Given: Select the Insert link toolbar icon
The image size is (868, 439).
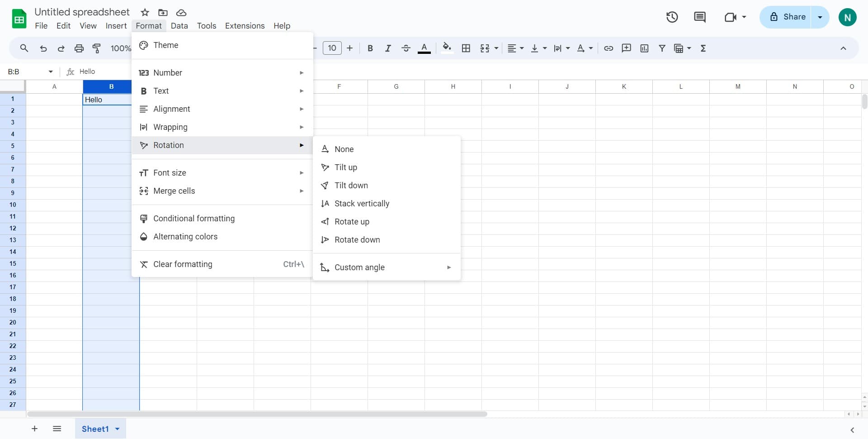Looking at the screenshot, I should click(609, 48).
